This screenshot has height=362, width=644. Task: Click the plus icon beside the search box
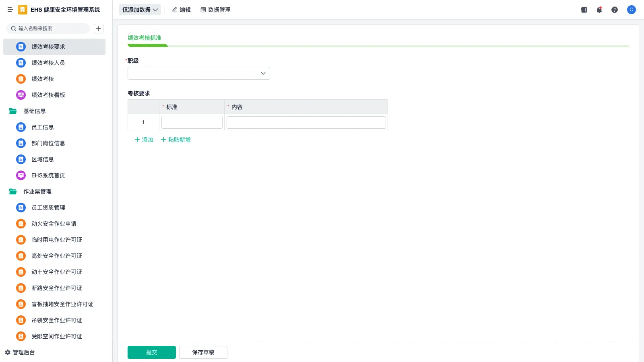[x=99, y=29]
